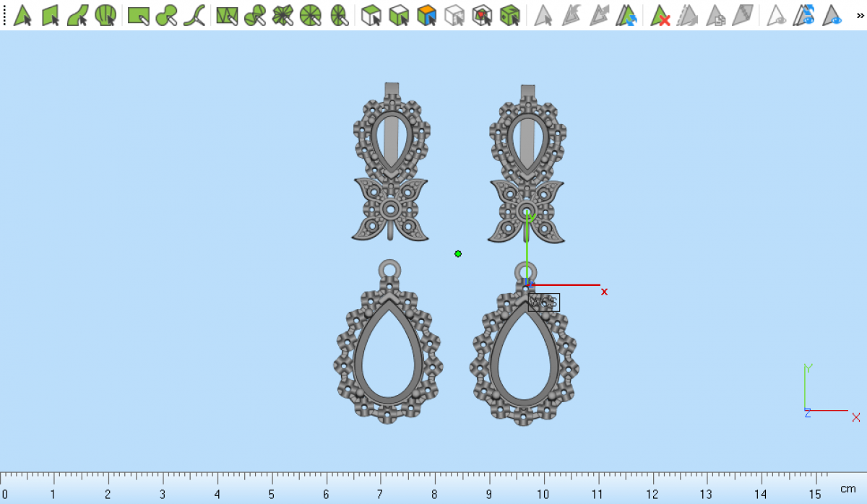Toggle the last triangle icon with blue eye
This screenshot has width=867, height=504.
click(x=832, y=15)
